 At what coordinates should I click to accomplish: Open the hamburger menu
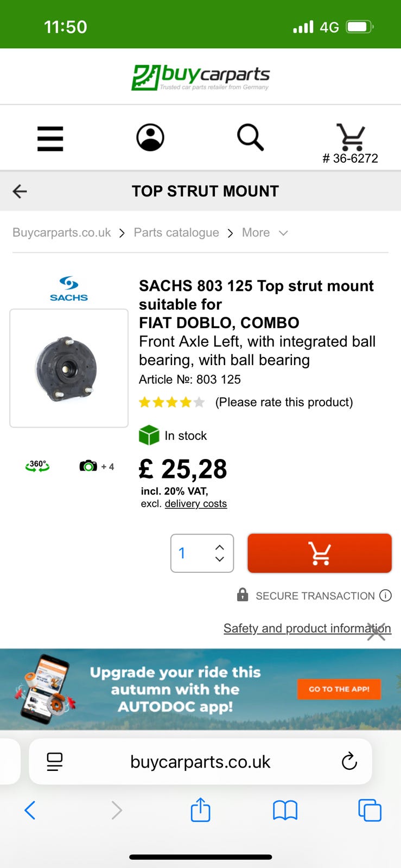pyautogui.click(x=50, y=138)
